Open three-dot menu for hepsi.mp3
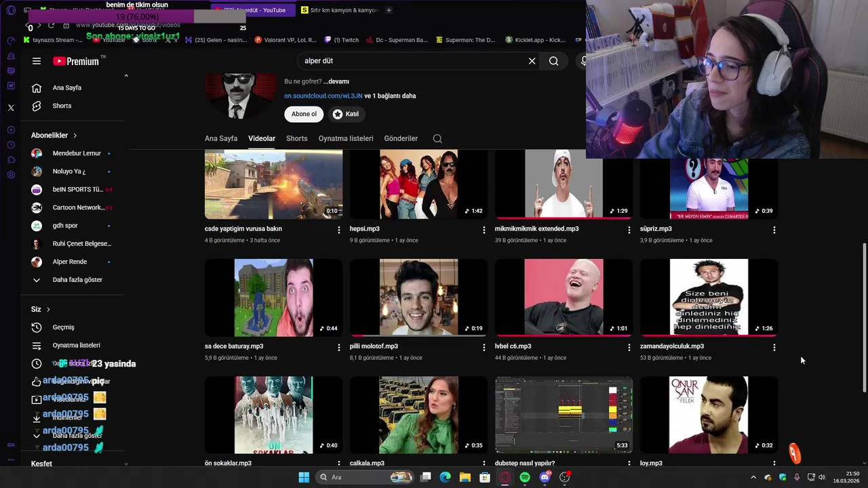The height and width of the screenshot is (488, 868). [x=484, y=230]
